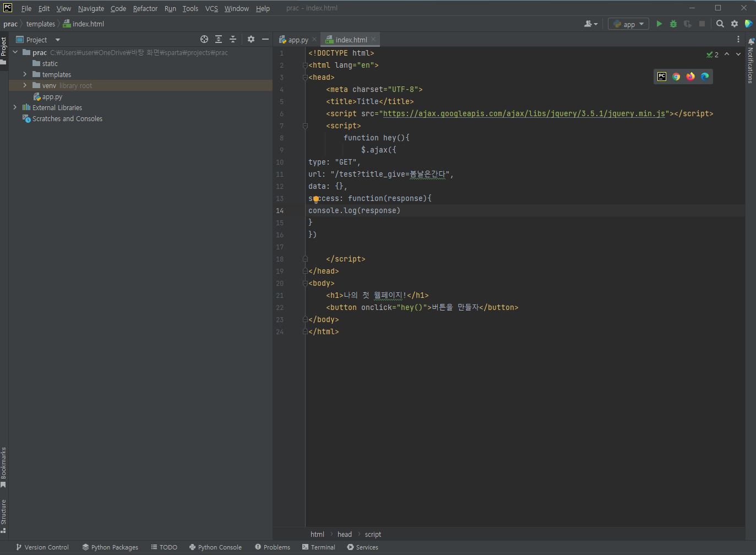The width and height of the screenshot is (756, 555).
Task: Expand the templates folder
Action: [25, 74]
